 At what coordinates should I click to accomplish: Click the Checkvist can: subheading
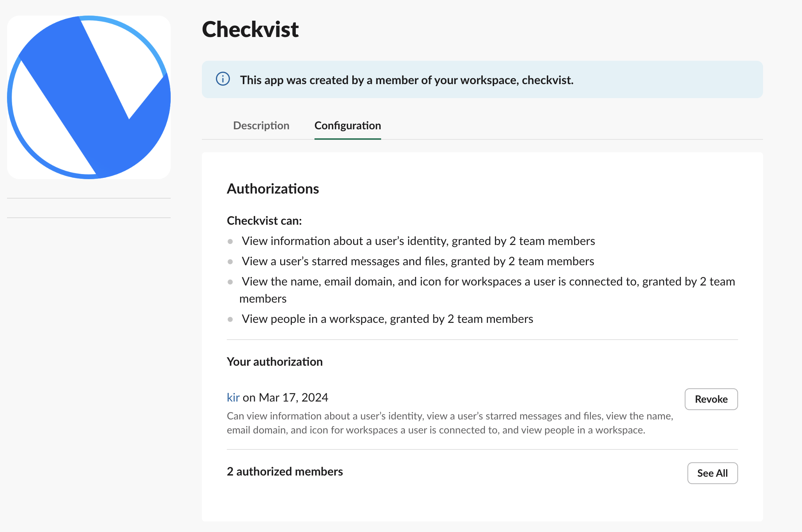coord(264,220)
